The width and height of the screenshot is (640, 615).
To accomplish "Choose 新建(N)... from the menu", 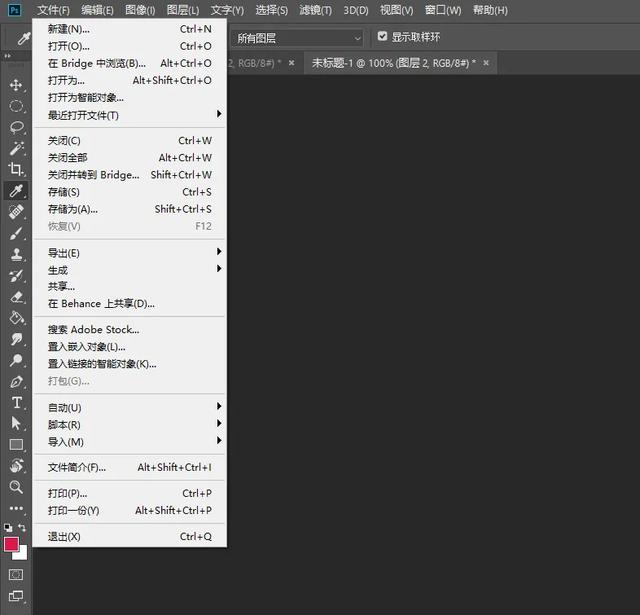I will coord(130,29).
